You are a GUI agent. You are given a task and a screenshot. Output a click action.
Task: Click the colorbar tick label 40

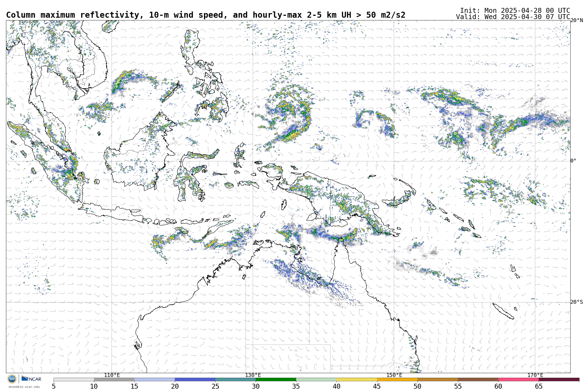point(336,386)
